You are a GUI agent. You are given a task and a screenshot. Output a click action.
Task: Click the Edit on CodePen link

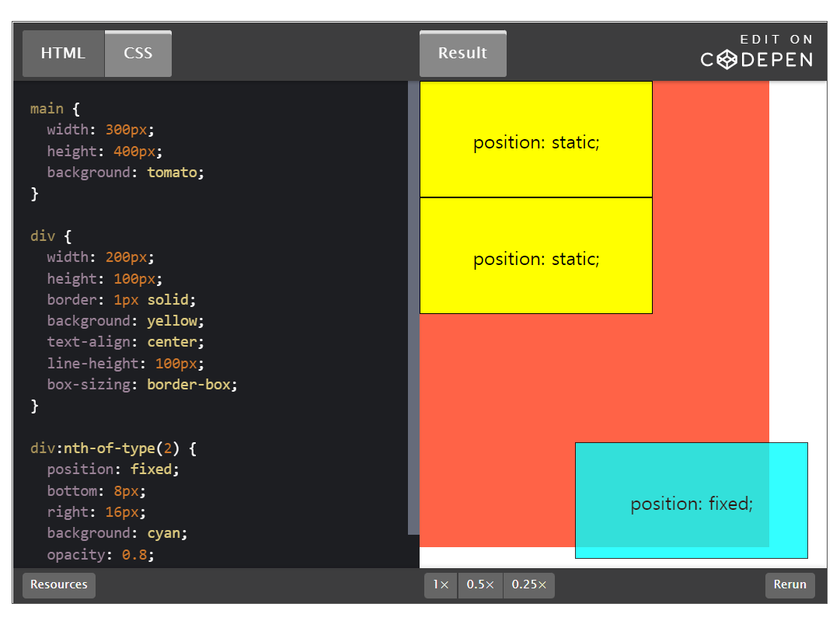[x=757, y=52]
